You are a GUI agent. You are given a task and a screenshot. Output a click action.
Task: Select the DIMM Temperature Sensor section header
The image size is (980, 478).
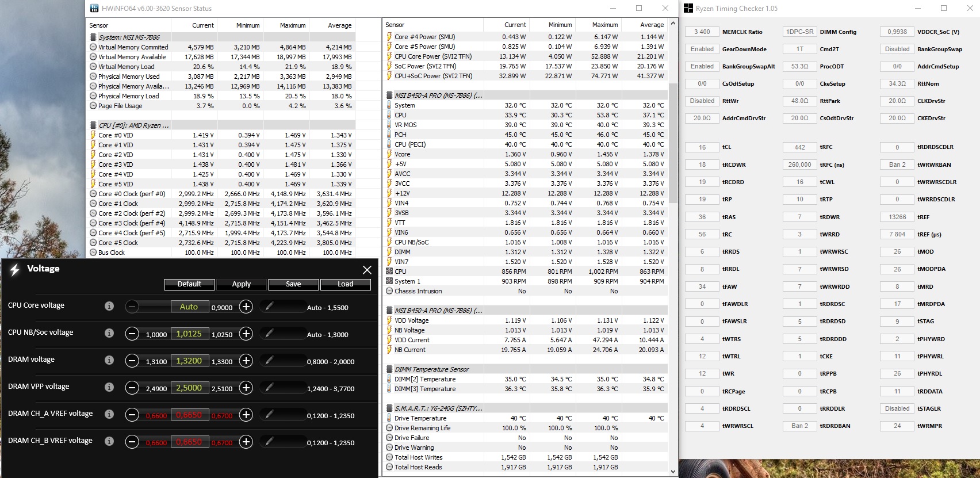click(526, 369)
